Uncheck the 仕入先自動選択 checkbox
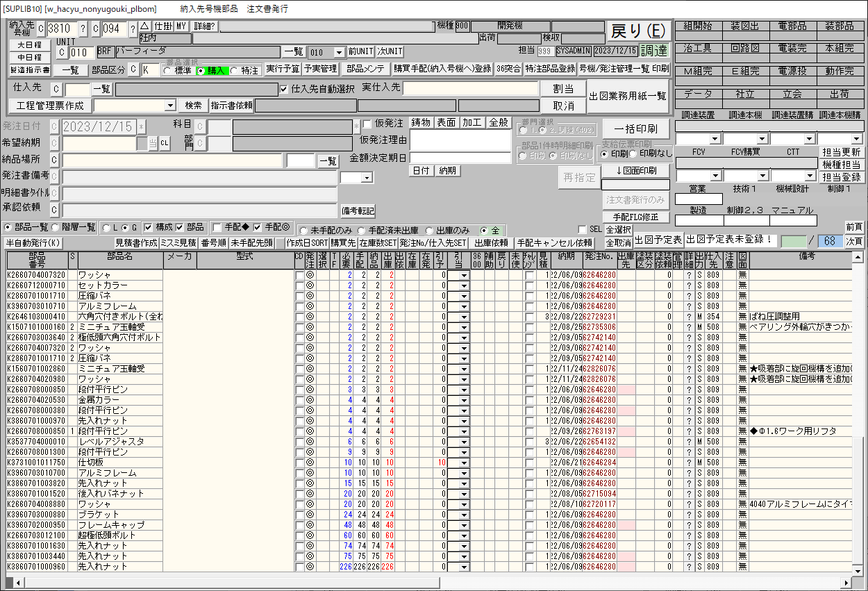This screenshot has height=591, width=868. tap(283, 89)
